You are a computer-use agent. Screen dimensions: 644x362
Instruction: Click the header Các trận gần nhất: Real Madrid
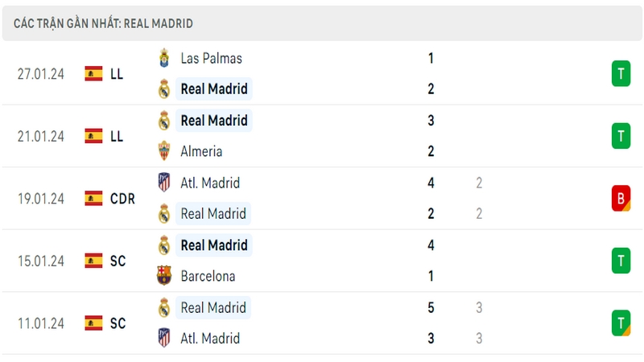pyautogui.click(x=103, y=24)
